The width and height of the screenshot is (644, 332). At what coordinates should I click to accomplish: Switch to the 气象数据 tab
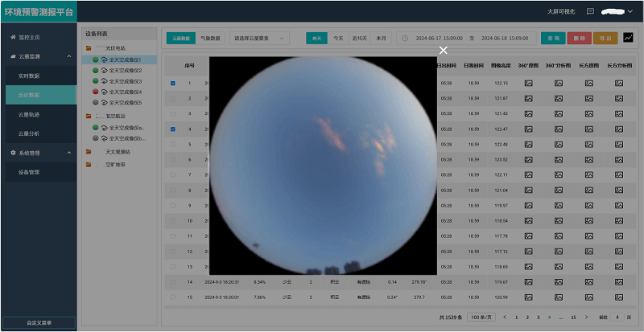click(x=210, y=38)
